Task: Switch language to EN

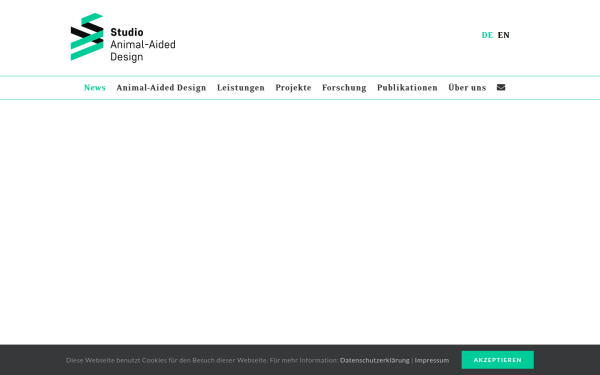Action: point(504,35)
